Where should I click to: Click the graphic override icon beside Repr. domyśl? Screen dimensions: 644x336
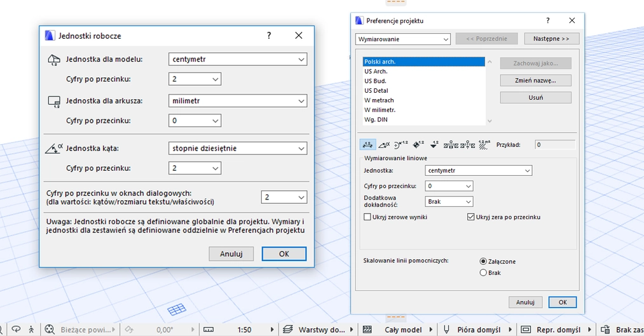click(x=526, y=330)
